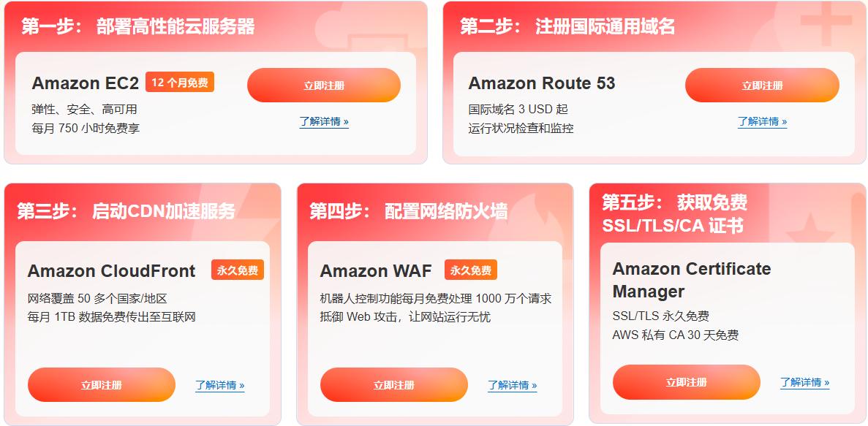Click 立即注册 for Amazon Certificate Manager
The width and height of the screenshot is (868, 426).
point(687,381)
